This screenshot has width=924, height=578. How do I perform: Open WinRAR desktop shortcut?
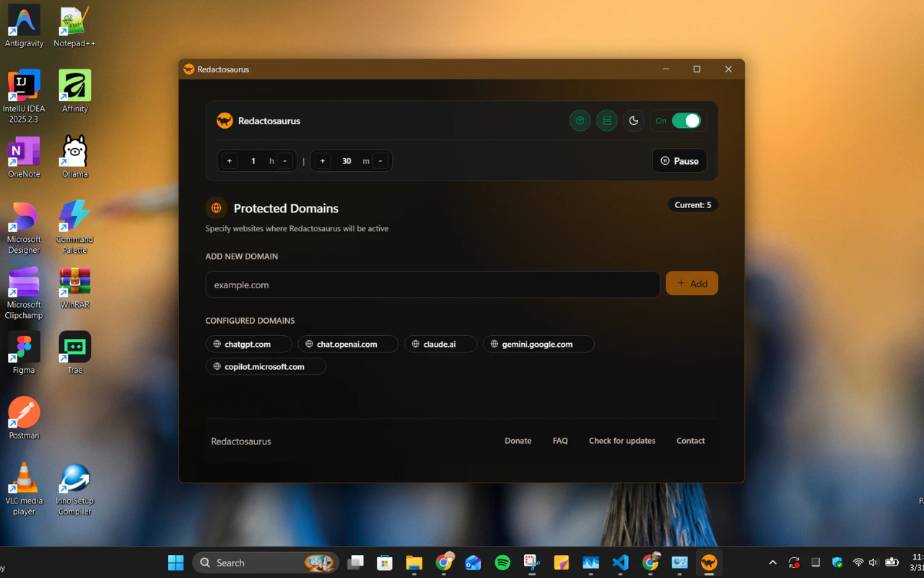(75, 288)
